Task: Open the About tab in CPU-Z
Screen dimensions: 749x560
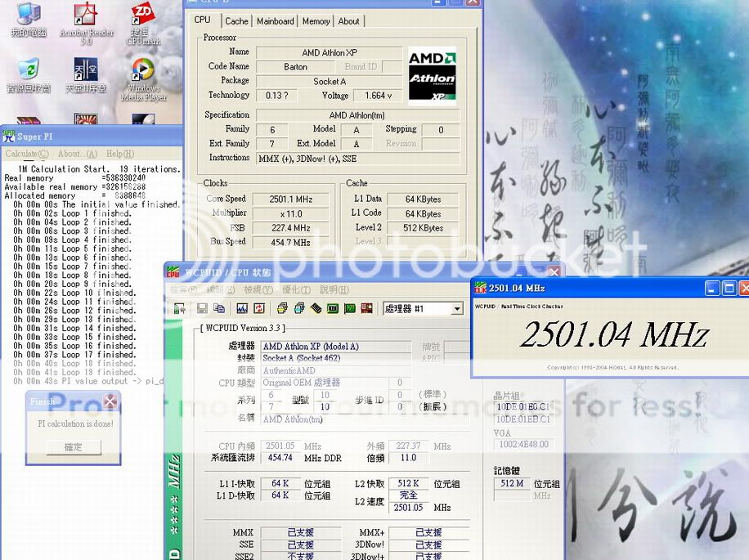Action: pos(348,21)
